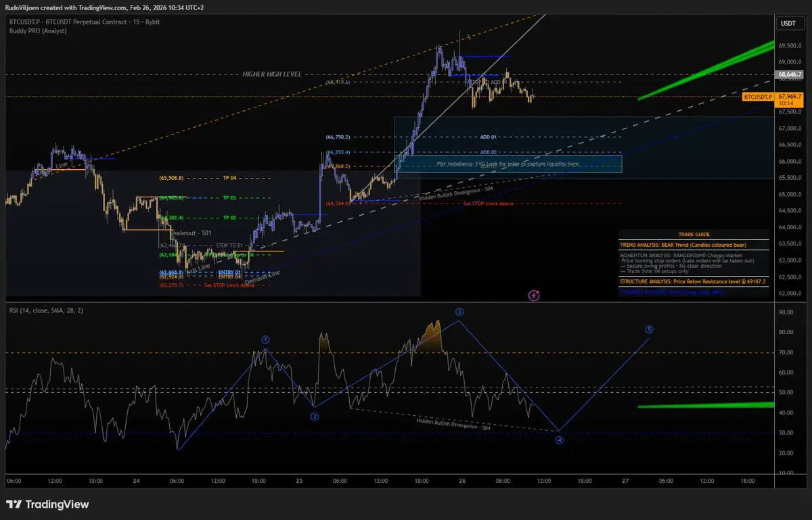Click date 26 on the time axis

[463, 481]
